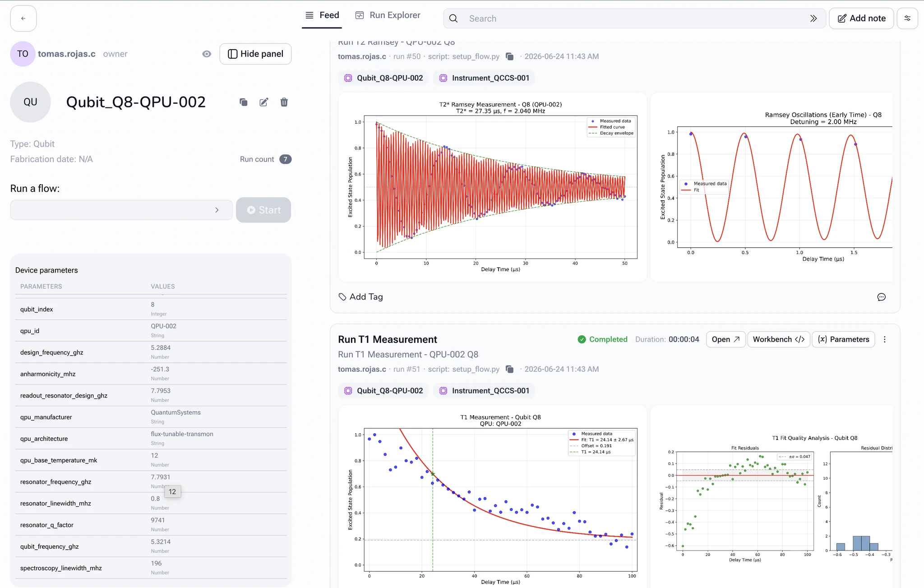The image size is (924, 588).
Task: Click readout_resonator_design_ghz value 7.7953
Action: pyautogui.click(x=161, y=391)
